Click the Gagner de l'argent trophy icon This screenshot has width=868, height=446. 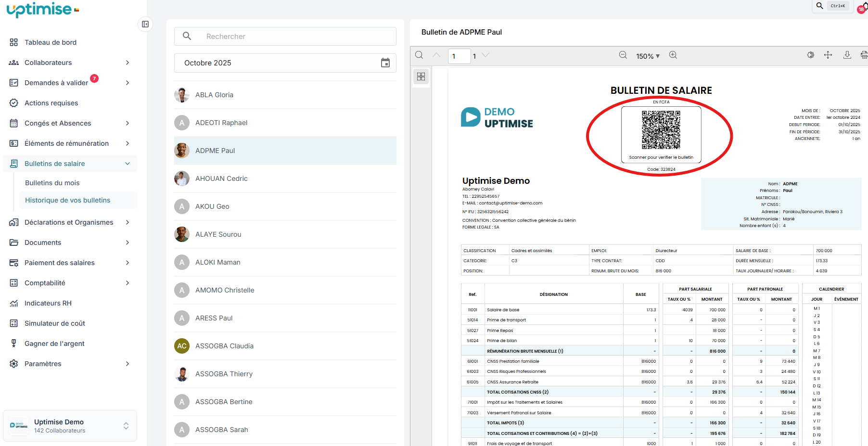click(14, 344)
